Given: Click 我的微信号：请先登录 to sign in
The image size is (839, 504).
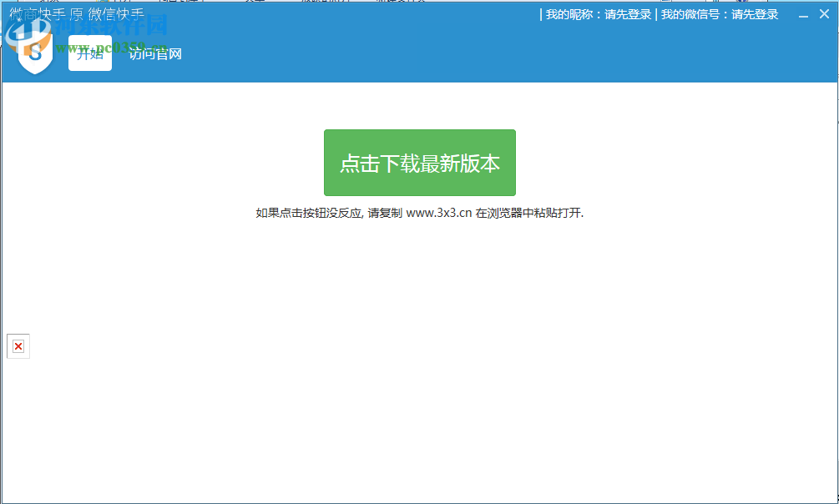Looking at the screenshot, I should 720,14.
